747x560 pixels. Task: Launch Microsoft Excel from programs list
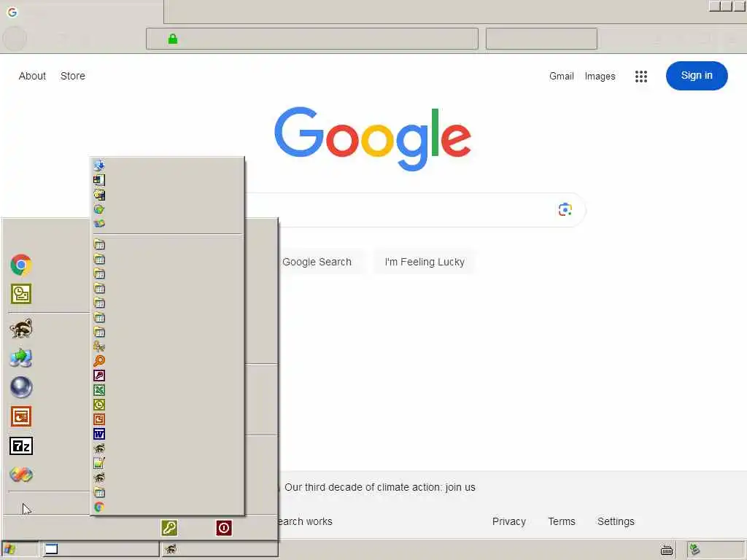[99, 391]
